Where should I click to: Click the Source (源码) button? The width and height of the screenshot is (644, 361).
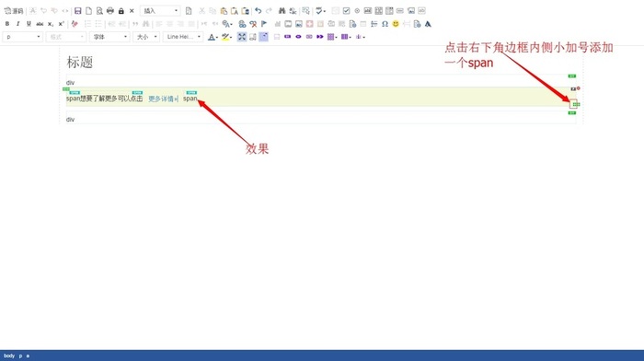pyautogui.click(x=14, y=11)
